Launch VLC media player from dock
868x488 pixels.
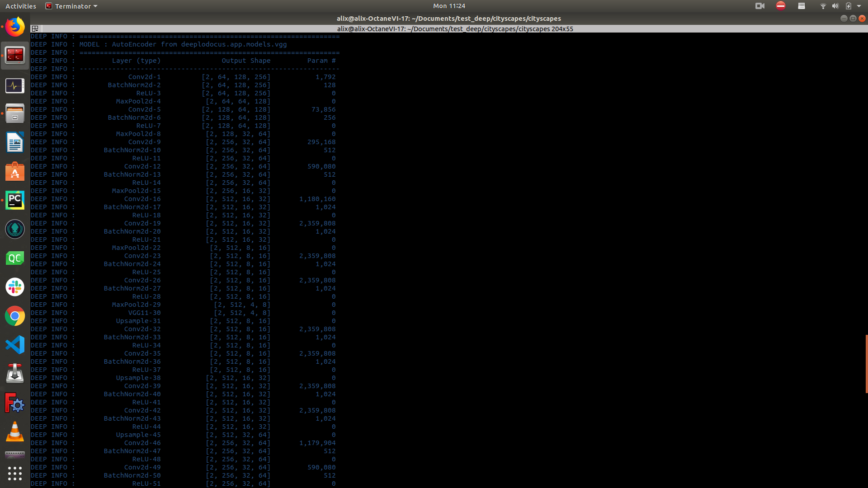coord(15,432)
